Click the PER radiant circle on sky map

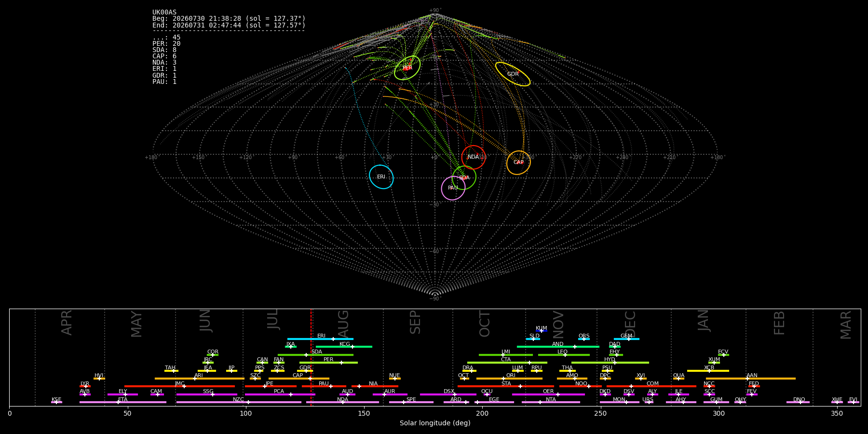pos(407,68)
